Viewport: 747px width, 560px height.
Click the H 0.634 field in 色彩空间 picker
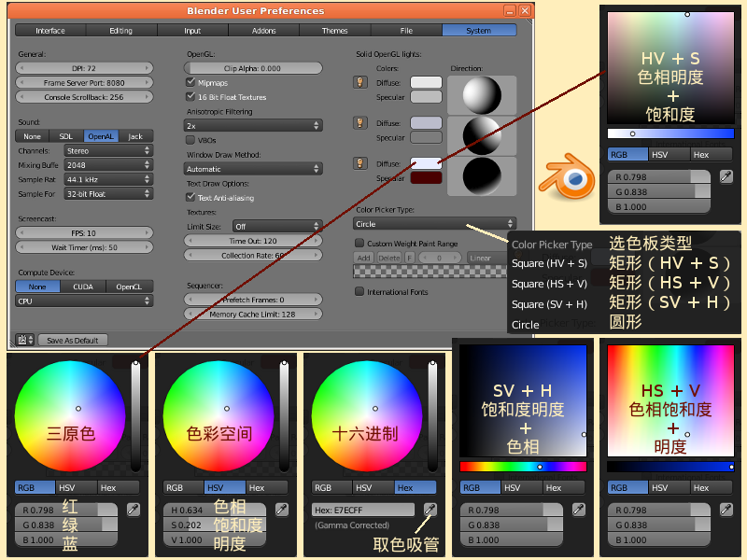click(x=215, y=510)
